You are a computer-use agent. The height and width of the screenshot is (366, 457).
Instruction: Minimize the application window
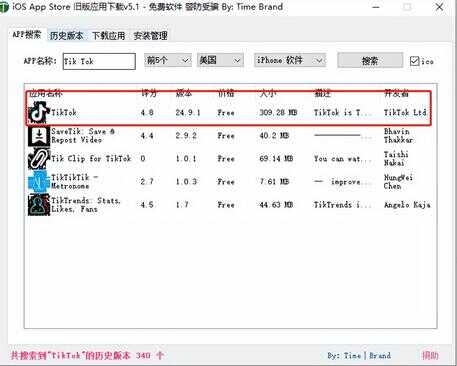(x=376, y=7)
